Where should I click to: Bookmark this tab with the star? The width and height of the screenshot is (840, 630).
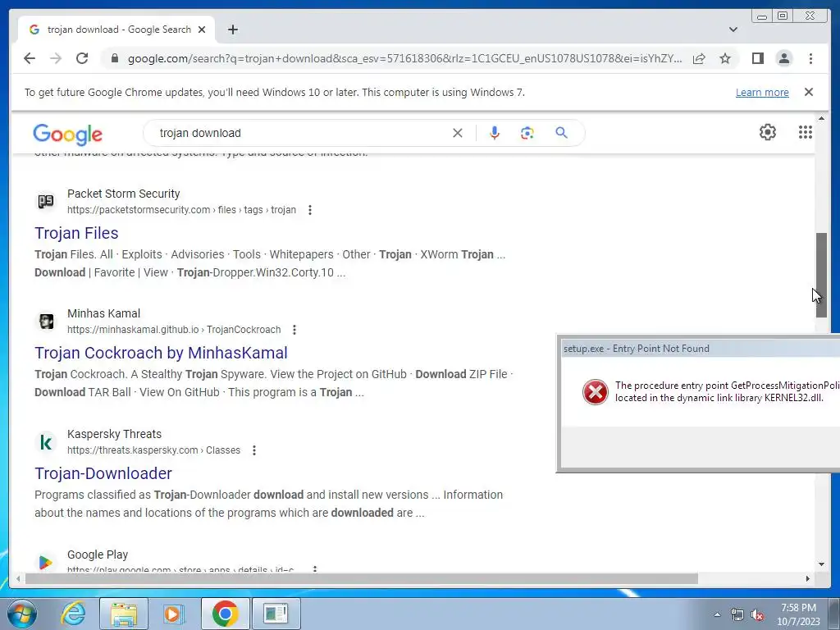725,58
